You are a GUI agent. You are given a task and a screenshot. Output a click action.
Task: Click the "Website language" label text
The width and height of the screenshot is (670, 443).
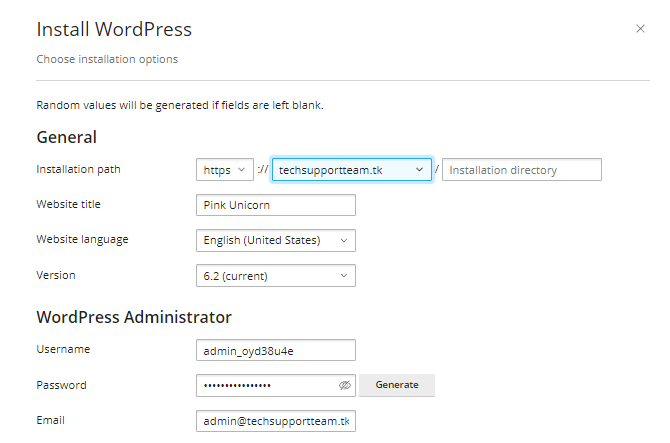point(82,239)
